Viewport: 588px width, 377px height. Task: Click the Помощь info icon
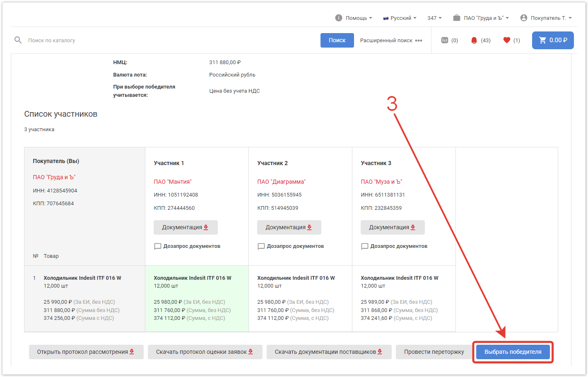pos(338,18)
